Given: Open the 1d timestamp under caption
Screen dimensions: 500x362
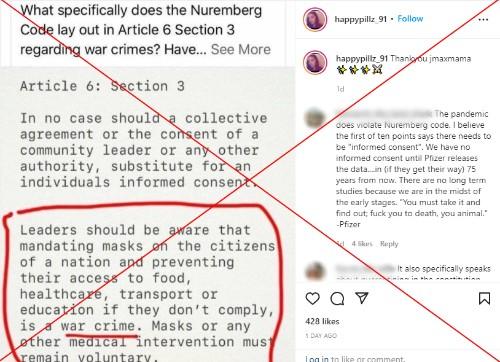Looking at the screenshot, I should pos(340,89).
